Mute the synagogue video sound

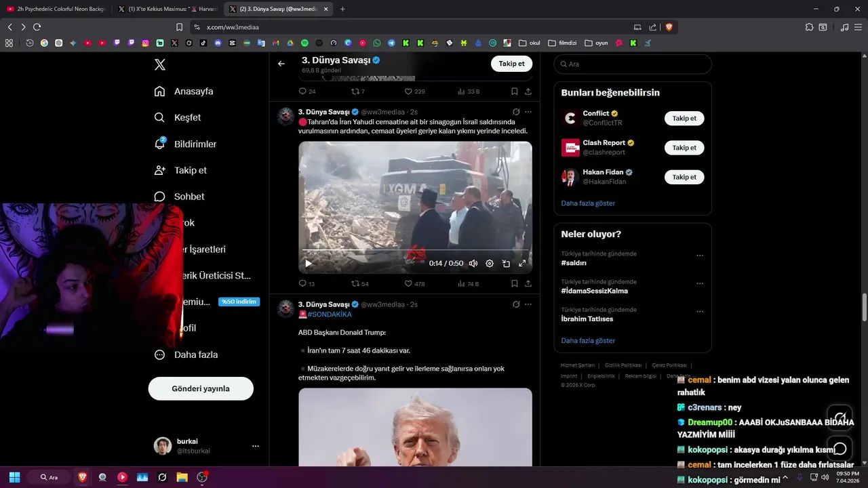(x=473, y=264)
